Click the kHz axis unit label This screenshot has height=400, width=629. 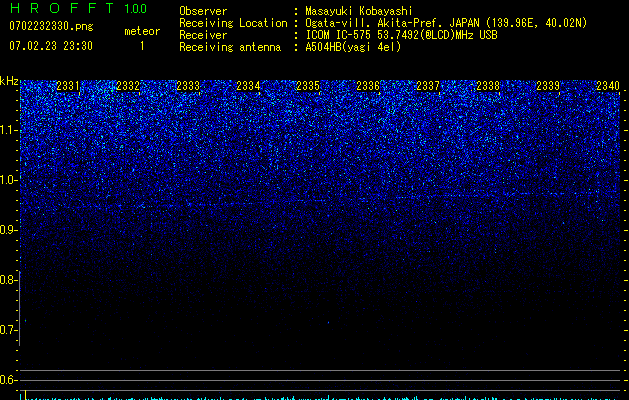coord(9,81)
